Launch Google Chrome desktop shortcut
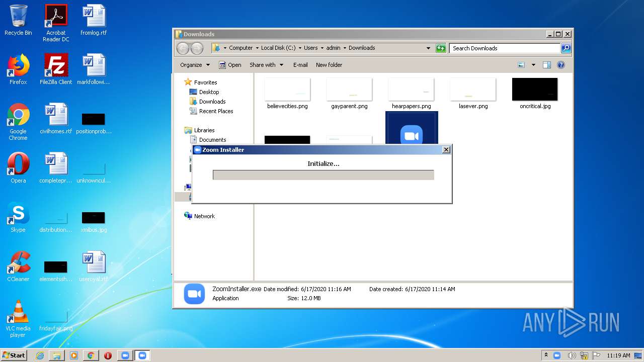The image size is (644, 362). 18,122
